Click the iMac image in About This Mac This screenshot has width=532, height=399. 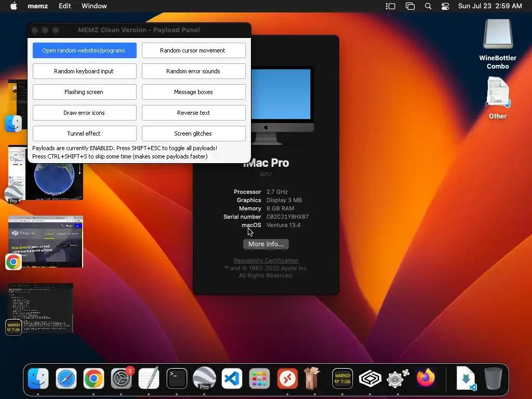283,105
